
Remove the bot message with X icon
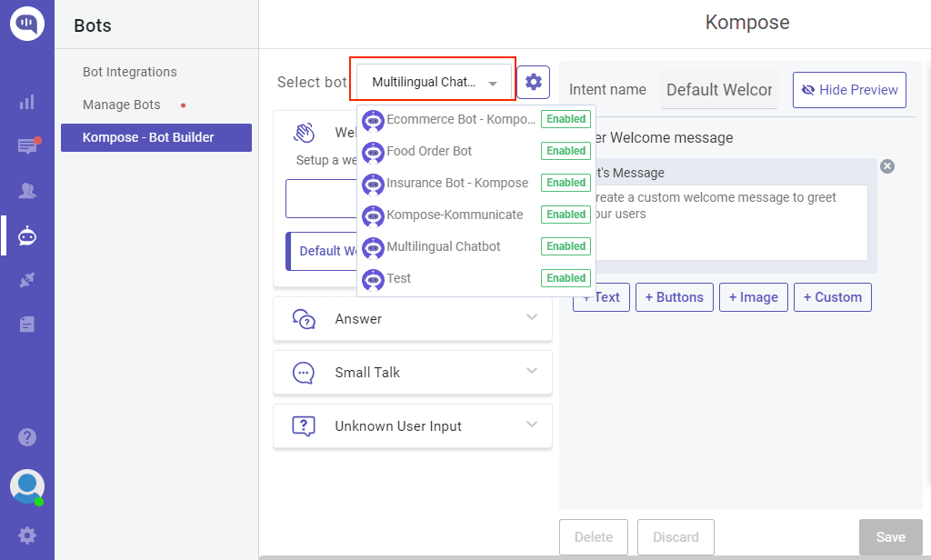click(x=887, y=166)
